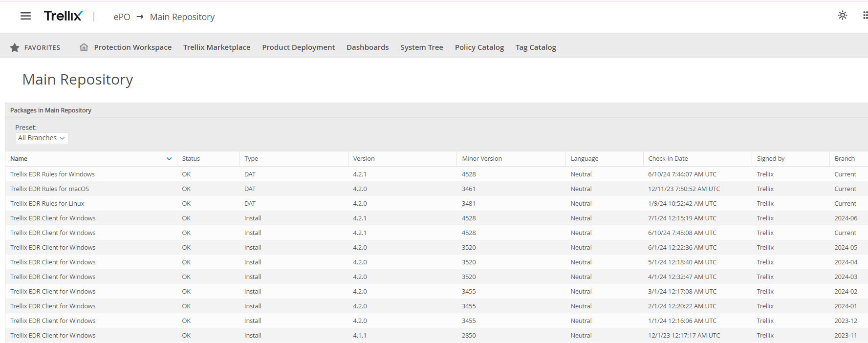868x343 pixels.
Task: Sort by the Version column header
Action: point(364,159)
